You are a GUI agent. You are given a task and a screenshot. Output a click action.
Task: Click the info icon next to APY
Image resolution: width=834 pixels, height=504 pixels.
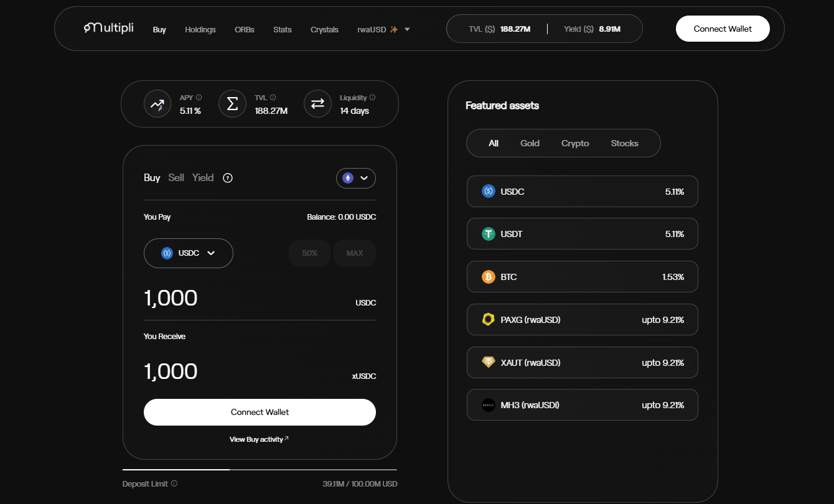click(199, 98)
